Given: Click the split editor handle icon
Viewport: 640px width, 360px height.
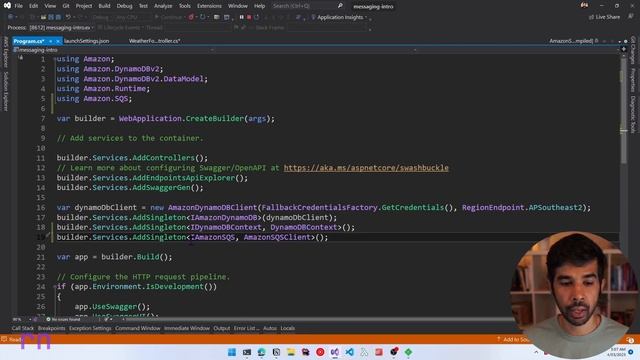Looking at the screenshot, I should 623,49.
